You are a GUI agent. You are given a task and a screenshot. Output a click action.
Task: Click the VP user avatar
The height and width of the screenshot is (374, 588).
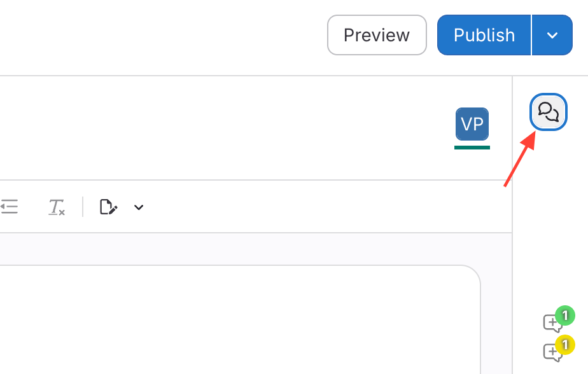472,124
